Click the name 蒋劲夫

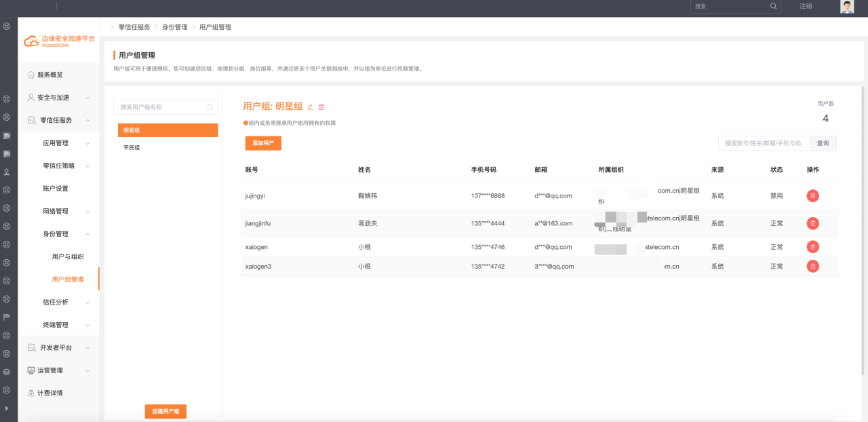tap(368, 223)
